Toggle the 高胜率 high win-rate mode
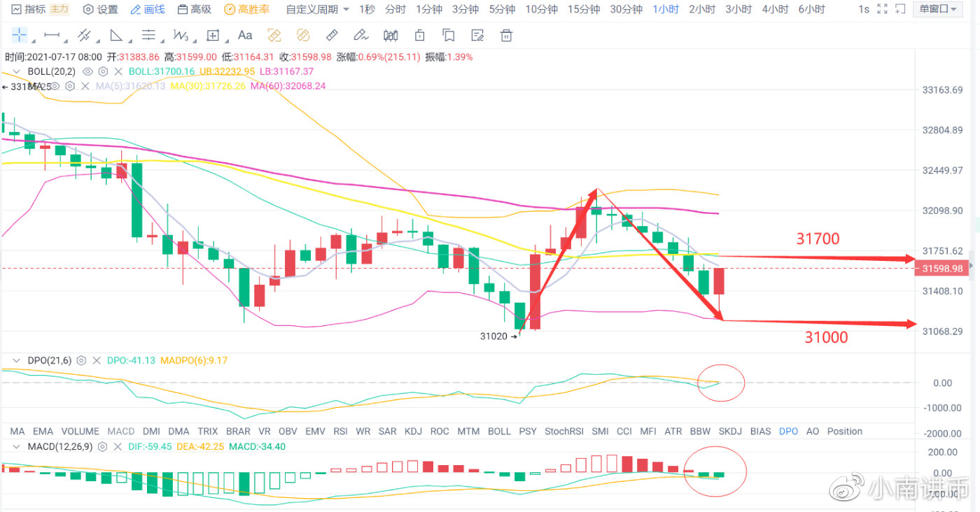Viewport: 980px width, 512px height. (246, 9)
